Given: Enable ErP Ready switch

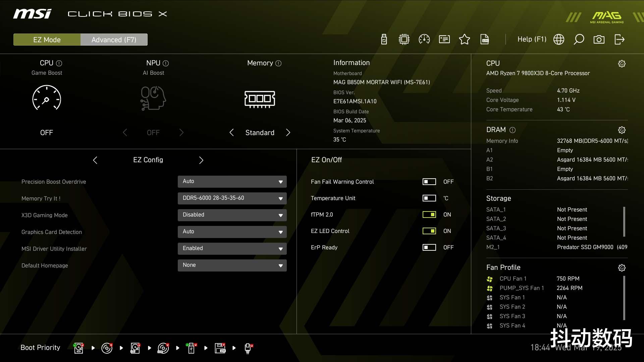Looking at the screenshot, I should pos(429,247).
